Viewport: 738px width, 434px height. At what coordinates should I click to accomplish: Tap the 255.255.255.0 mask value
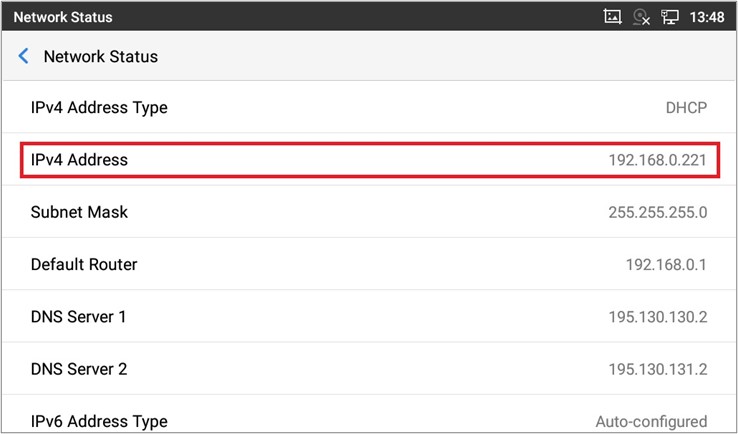(657, 212)
